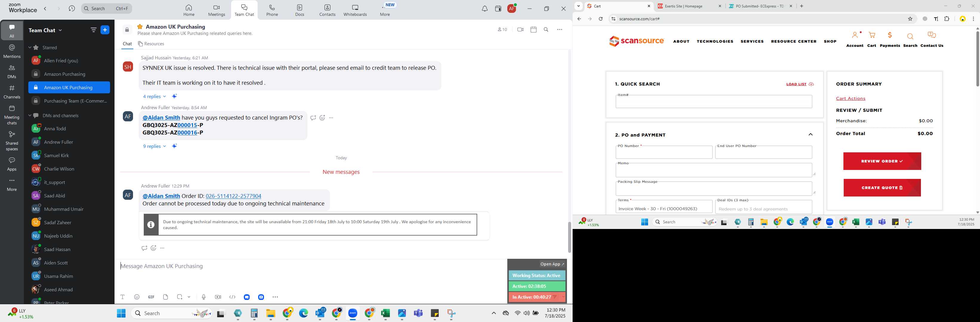Open the TECHNOLOGIES menu on ScanSource

coord(715,41)
